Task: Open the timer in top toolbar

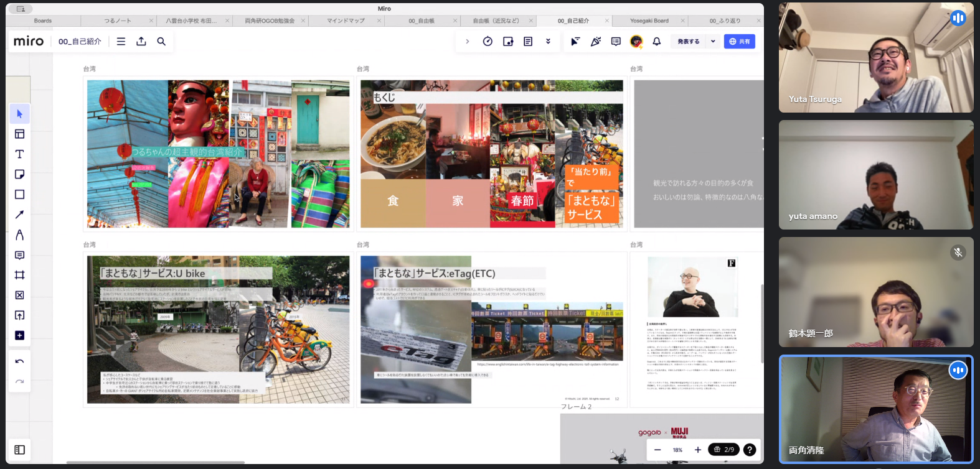Action: 488,42
